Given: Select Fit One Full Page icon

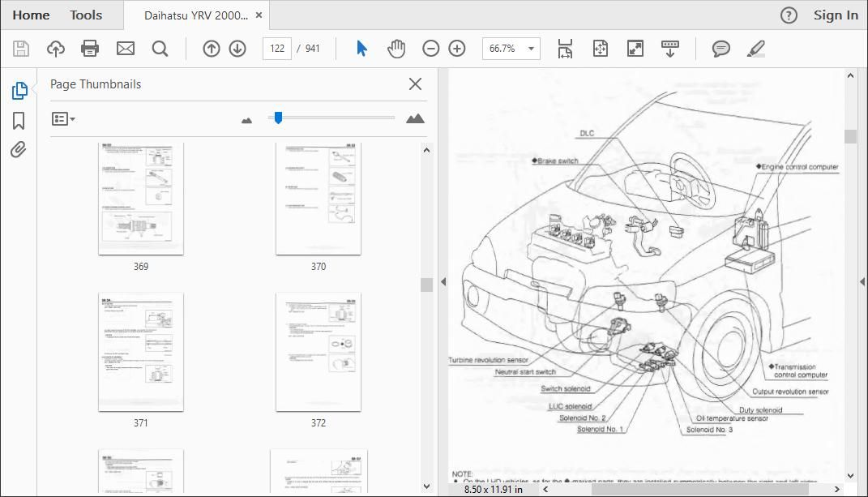Looking at the screenshot, I should (x=600, y=49).
